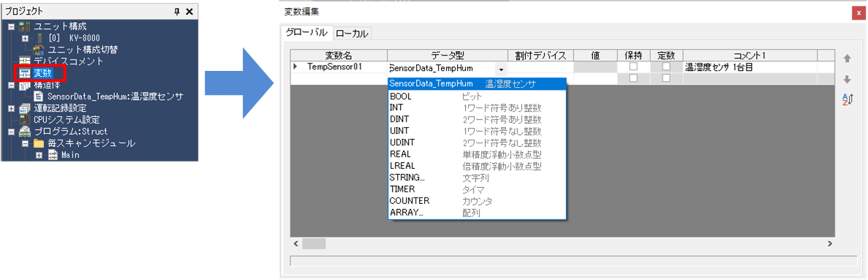Choose TIMER data type
Viewport: 868px width, 280px height.
tap(478, 189)
